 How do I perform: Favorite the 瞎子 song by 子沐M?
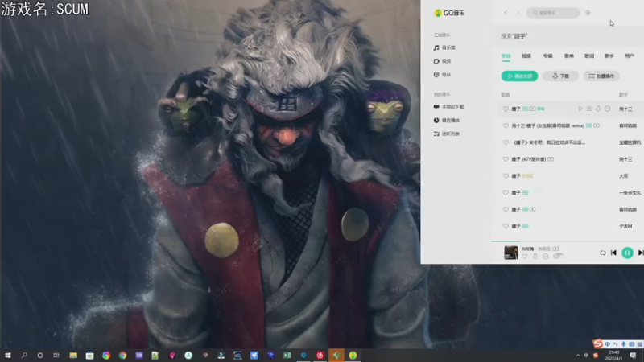click(x=506, y=226)
